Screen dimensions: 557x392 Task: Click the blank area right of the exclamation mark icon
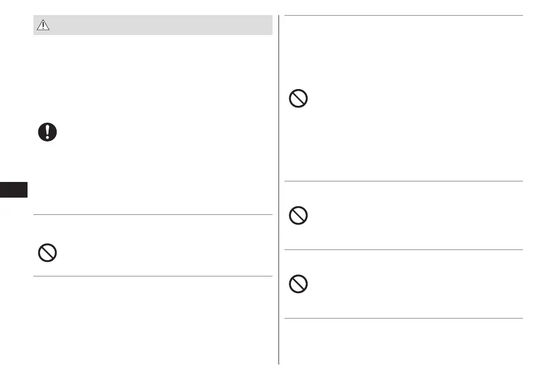pyautogui.click(x=162, y=132)
